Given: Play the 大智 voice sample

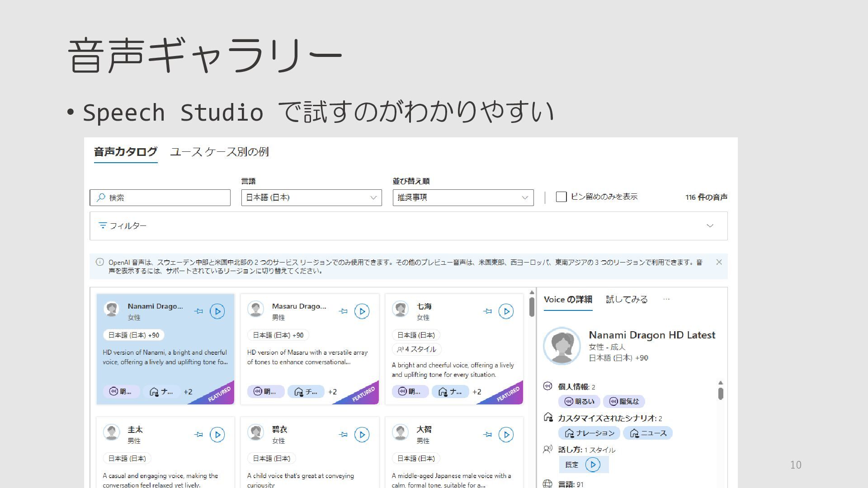Looking at the screenshot, I should tap(506, 435).
